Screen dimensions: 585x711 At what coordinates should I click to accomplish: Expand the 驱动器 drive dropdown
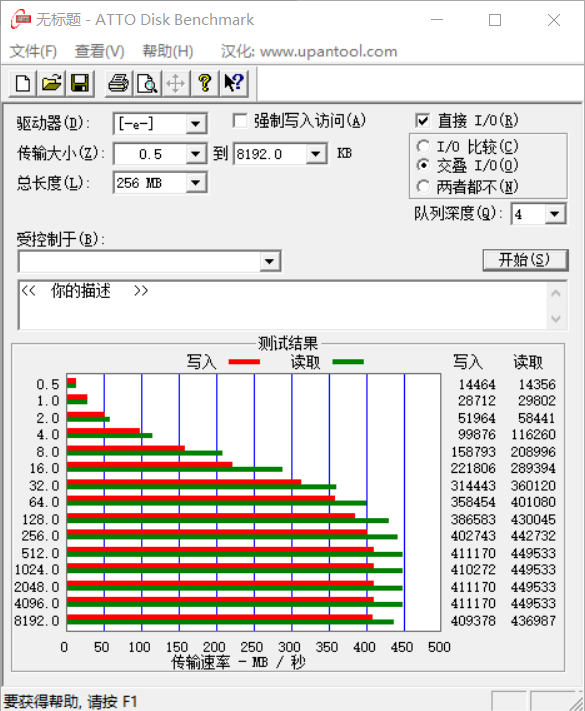click(x=195, y=123)
